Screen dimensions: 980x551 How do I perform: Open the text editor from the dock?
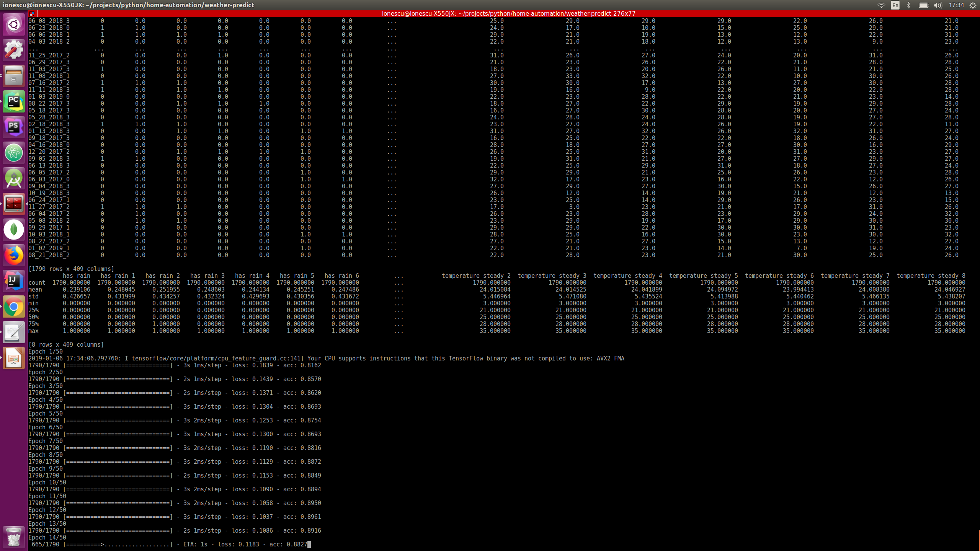(x=13, y=332)
